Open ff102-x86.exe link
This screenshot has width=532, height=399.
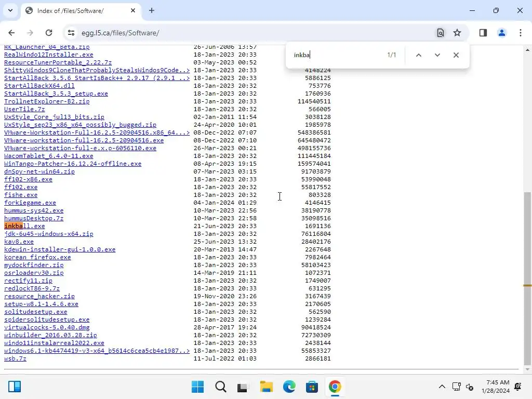pyautogui.click(x=28, y=179)
